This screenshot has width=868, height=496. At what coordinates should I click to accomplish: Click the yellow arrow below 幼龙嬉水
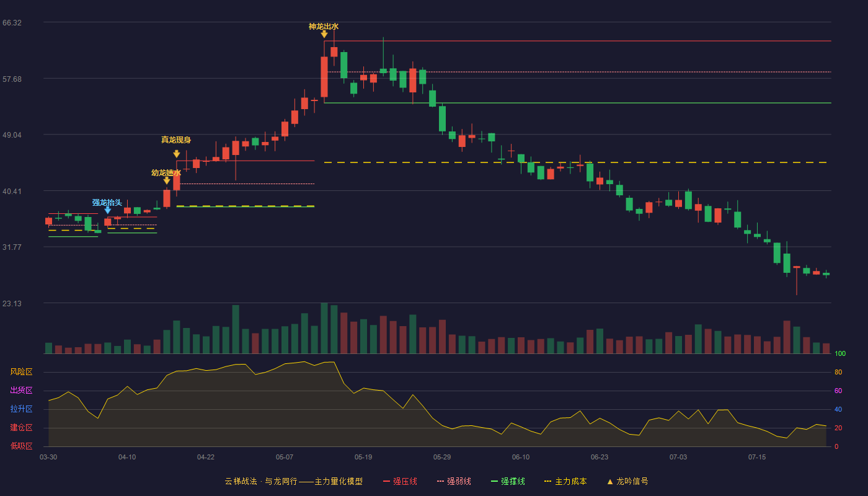click(x=167, y=180)
